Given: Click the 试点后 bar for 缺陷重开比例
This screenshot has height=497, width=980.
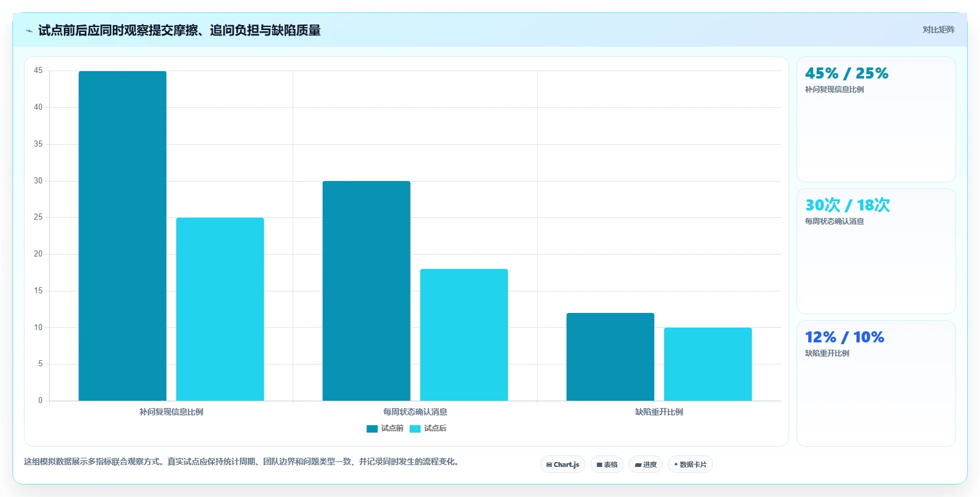Looking at the screenshot, I should 708,364.
